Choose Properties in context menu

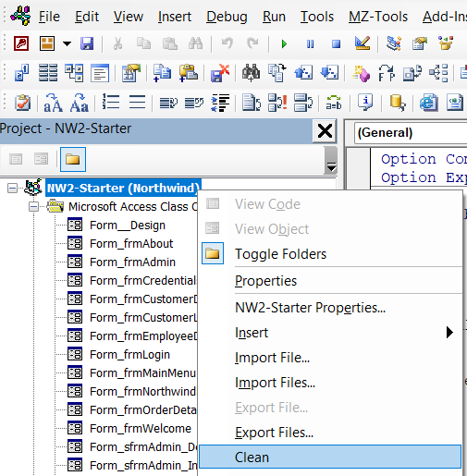pyautogui.click(x=330, y=281)
